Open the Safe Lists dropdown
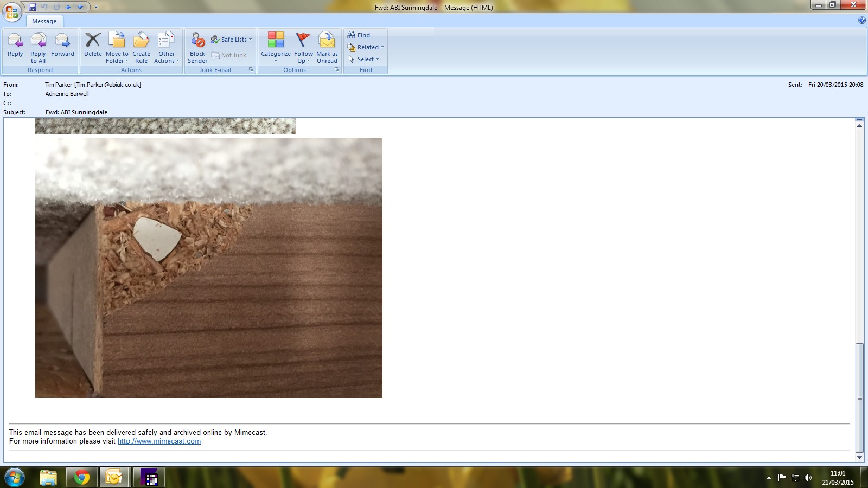This screenshot has width=868, height=488. coord(232,40)
